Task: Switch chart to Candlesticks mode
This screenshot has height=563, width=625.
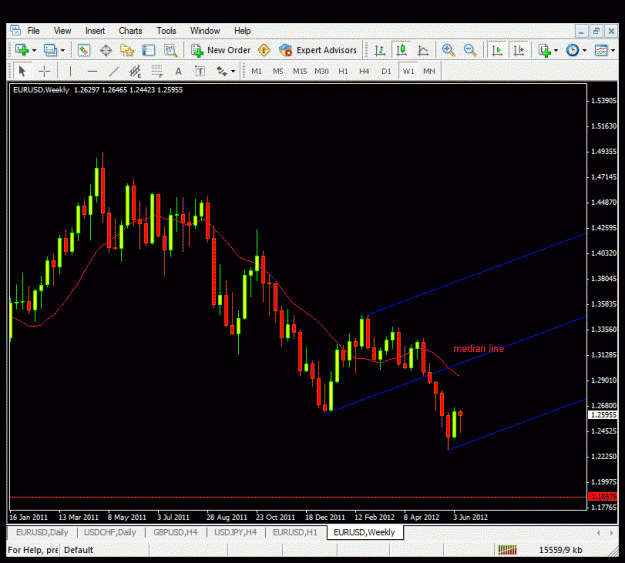Action: pyautogui.click(x=401, y=50)
